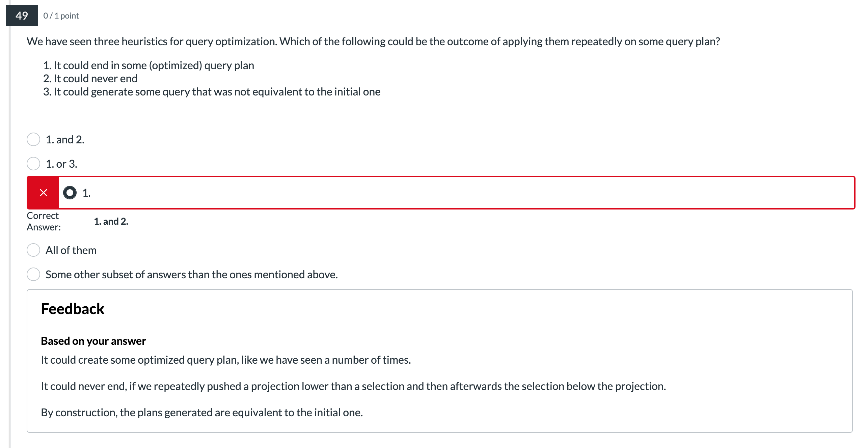The image size is (868, 448).
Task: Click the '1. or 3.' answer label
Action: [x=62, y=164]
